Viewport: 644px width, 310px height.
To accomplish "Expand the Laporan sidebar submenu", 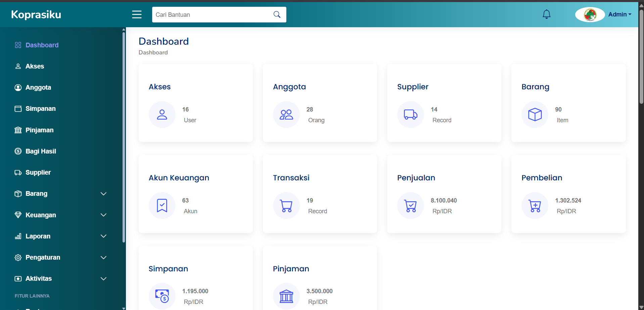I will [103, 236].
